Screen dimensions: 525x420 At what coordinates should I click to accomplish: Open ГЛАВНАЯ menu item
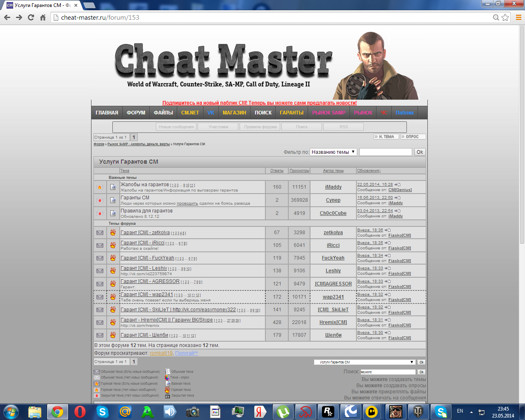pos(107,113)
